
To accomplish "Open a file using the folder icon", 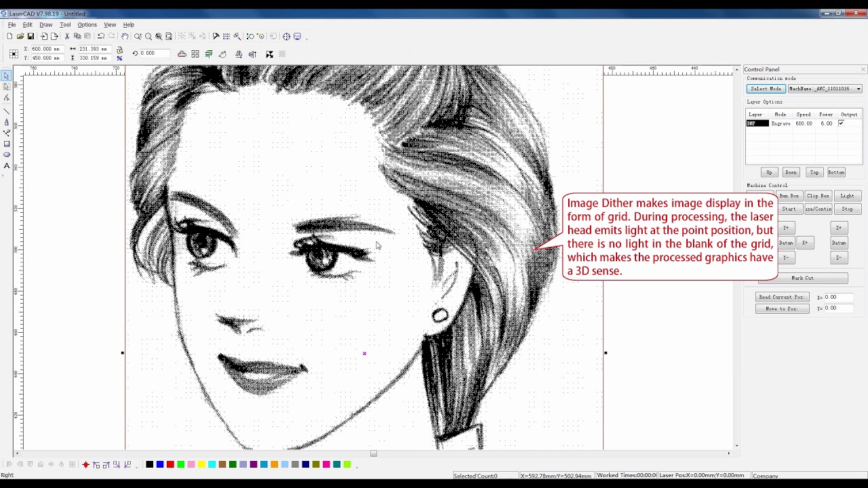I will 20,36.
